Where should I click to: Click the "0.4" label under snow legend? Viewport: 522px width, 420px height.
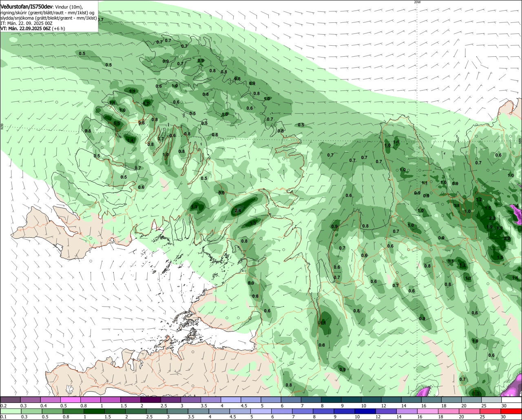pyautogui.click(x=43, y=406)
